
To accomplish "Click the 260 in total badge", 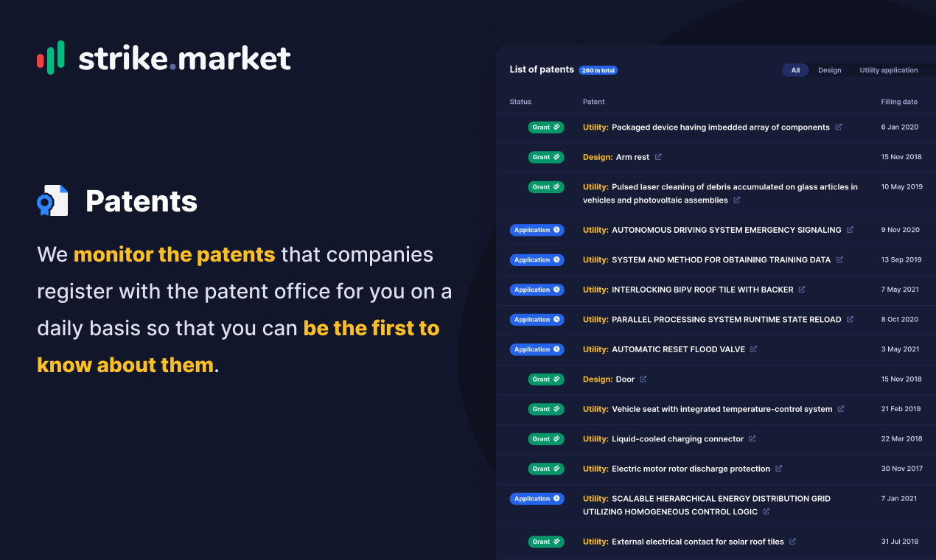I will click(598, 70).
